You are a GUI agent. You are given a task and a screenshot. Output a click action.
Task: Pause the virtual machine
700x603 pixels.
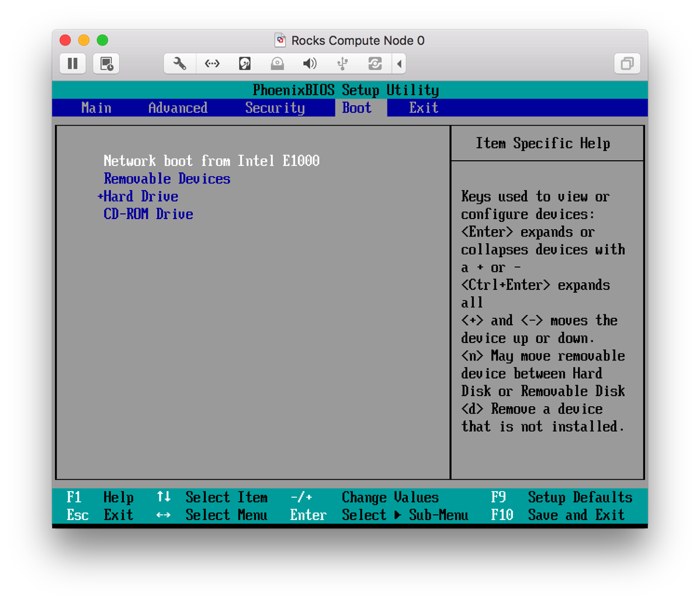pos(73,63)
